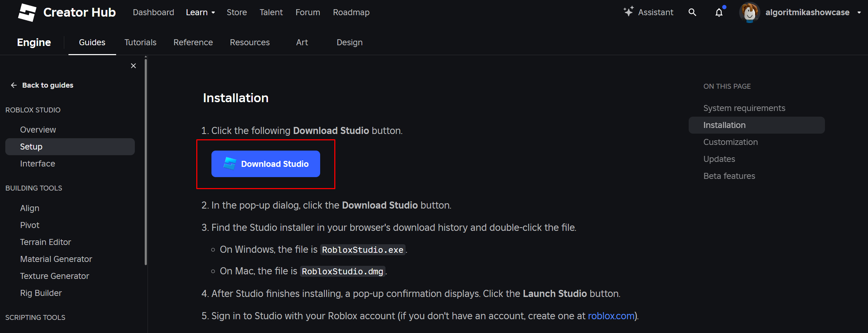
Task: Click the Back to guides arrow
Action: point(14,85)
